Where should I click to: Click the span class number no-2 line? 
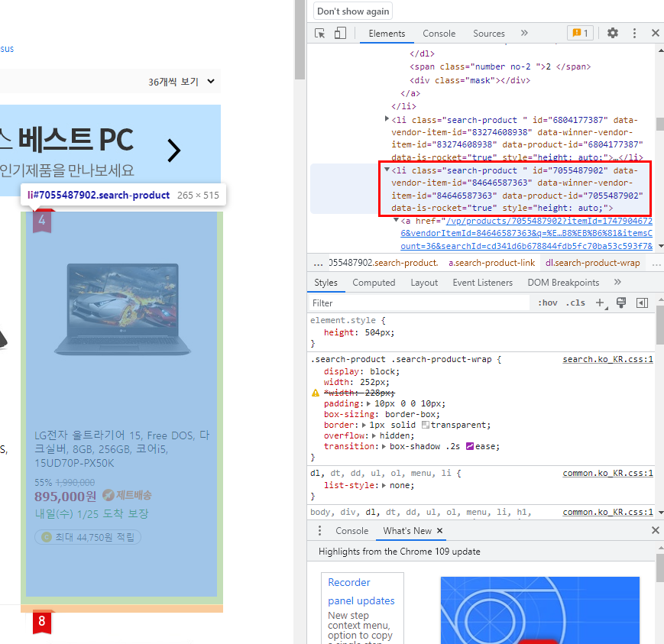point(500,67)
